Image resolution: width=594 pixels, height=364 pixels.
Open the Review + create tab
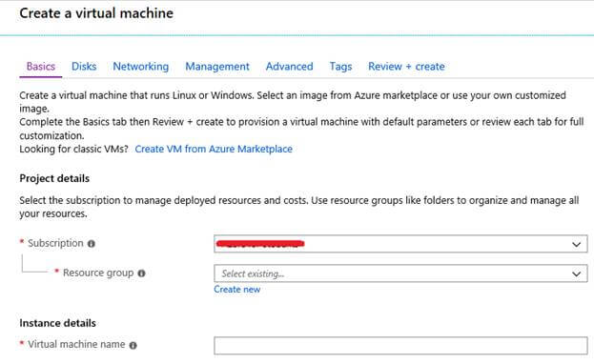406,67
